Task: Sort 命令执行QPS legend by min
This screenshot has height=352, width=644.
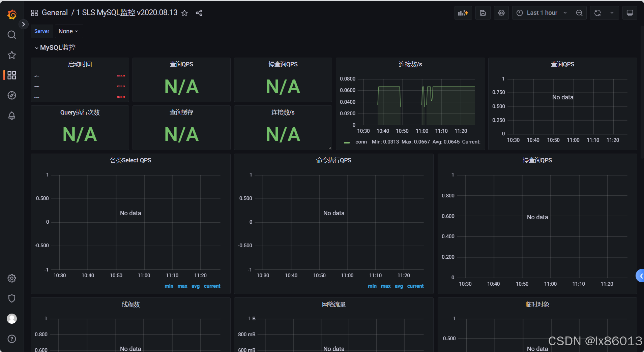Action: click(372, 286)
